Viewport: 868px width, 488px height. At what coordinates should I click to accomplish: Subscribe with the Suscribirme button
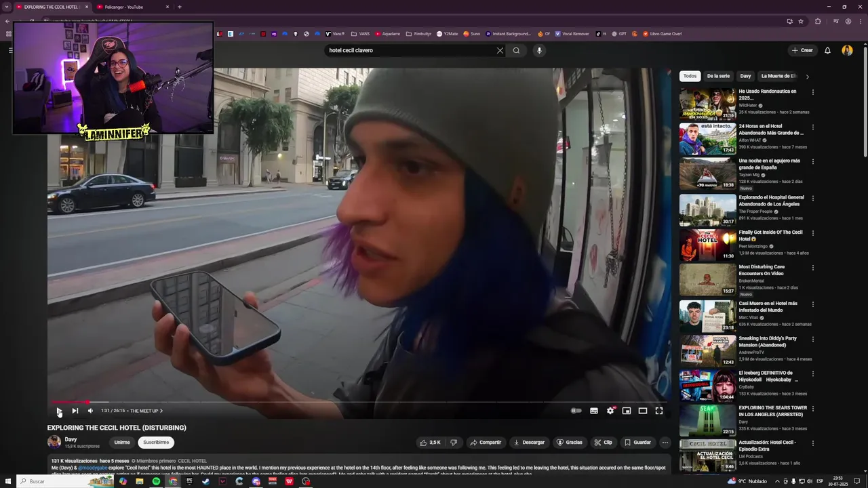tap(156, 443)
